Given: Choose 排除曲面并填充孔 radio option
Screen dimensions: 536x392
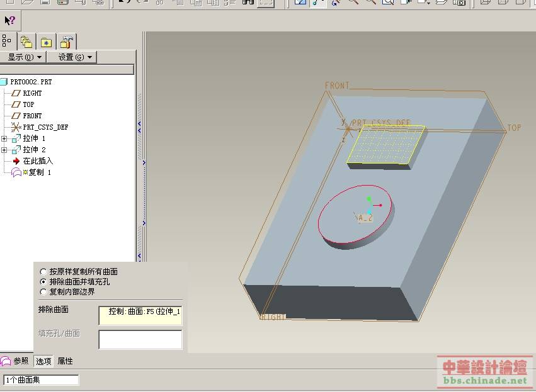Looking at the screenshot, I should click(x=43, y=282).
